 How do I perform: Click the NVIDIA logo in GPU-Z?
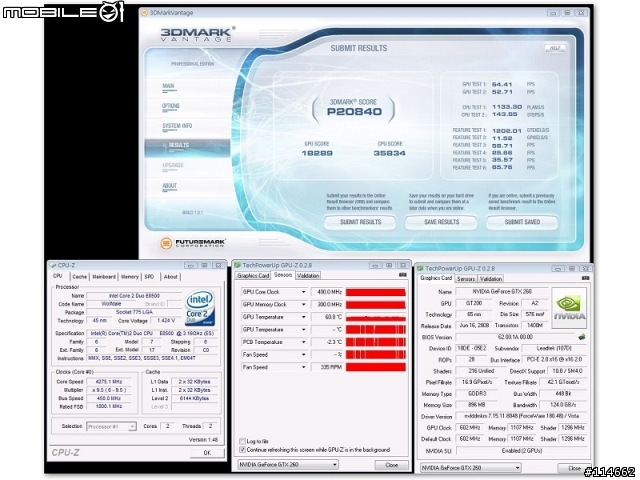click(x=569, y=308)
